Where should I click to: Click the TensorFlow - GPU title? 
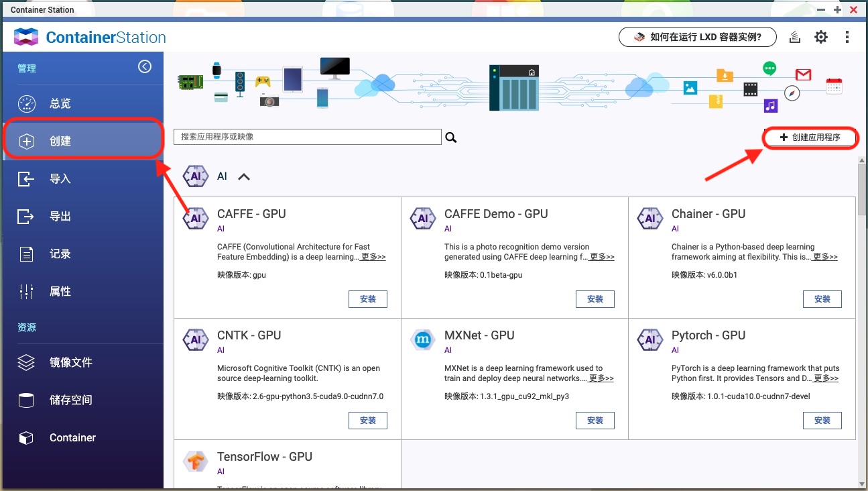click(x=265, y=457)
